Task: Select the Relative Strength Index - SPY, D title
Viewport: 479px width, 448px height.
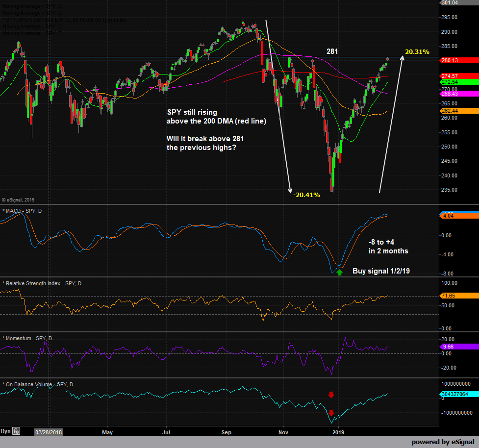Action: click(42, 283)
